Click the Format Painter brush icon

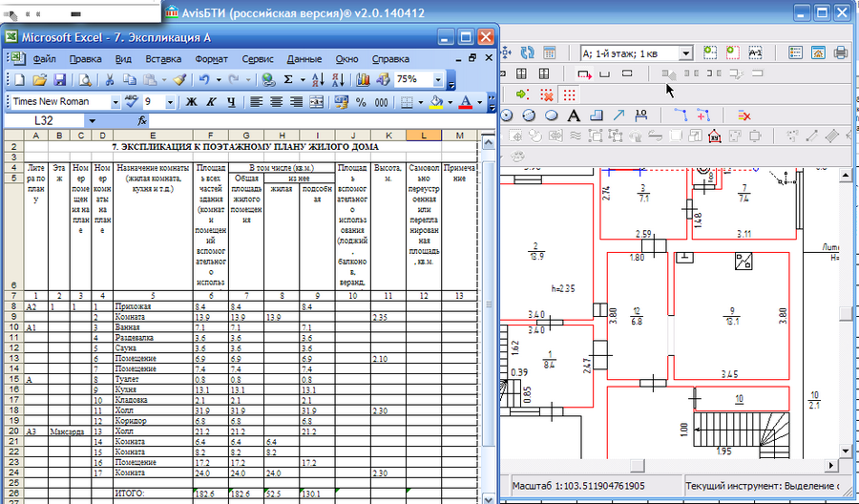180,80
